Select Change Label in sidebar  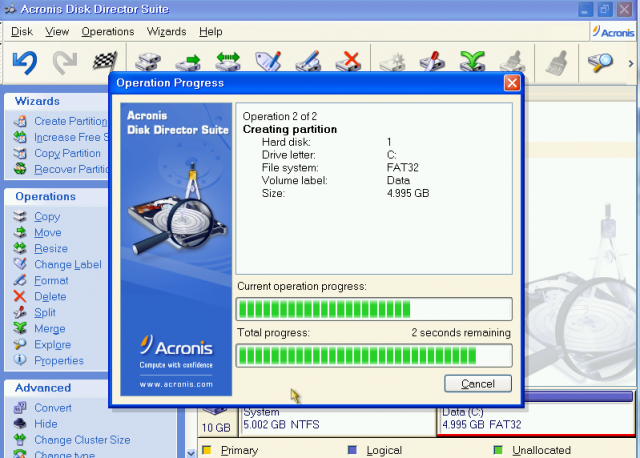tap(68, 265)
